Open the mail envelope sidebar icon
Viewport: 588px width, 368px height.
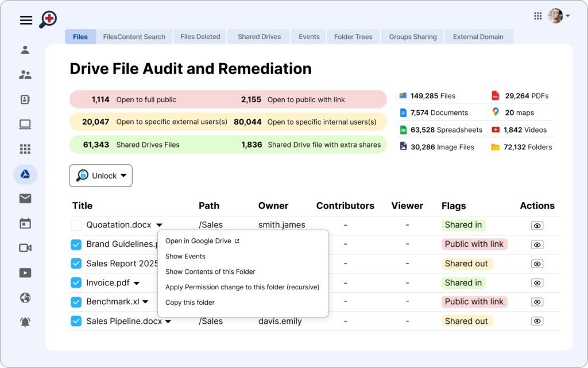pos(25,198)
